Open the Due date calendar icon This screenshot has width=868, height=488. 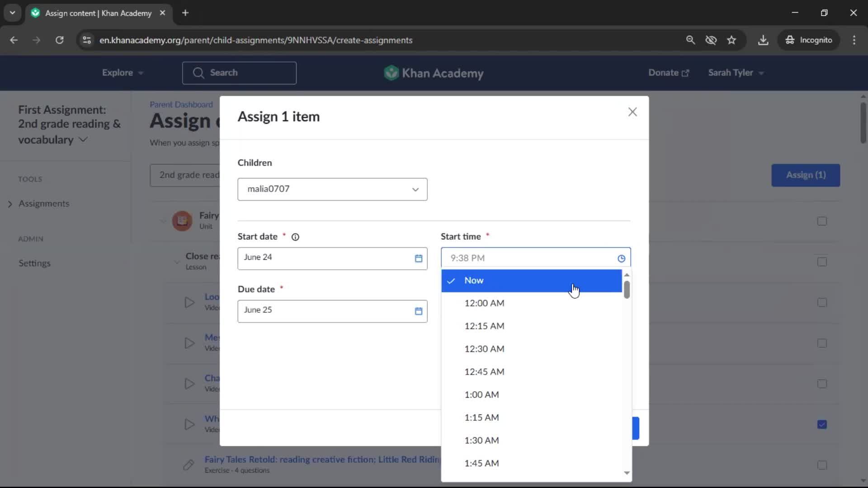click(x=419, y=311)
